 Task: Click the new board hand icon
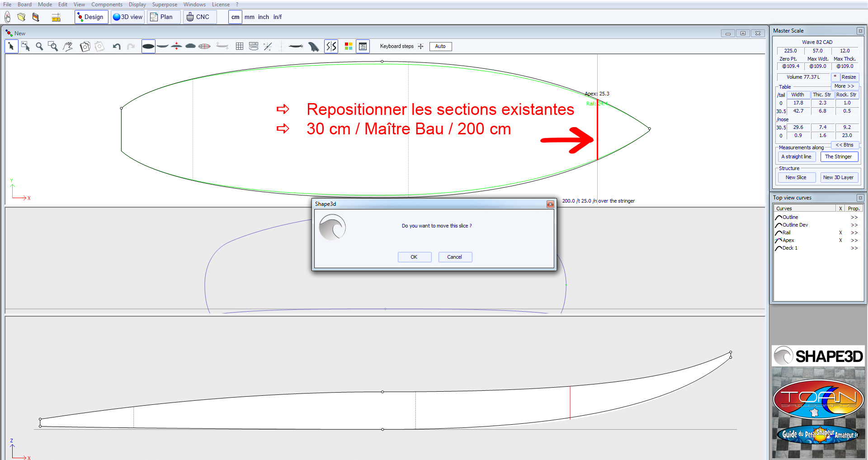[8, 17]
